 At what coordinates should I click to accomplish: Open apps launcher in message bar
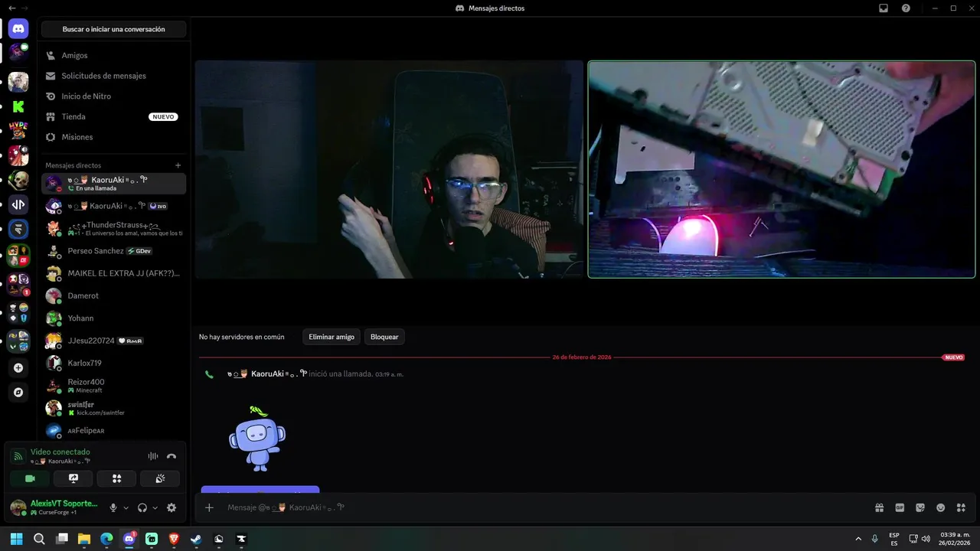tap(961, 507)
